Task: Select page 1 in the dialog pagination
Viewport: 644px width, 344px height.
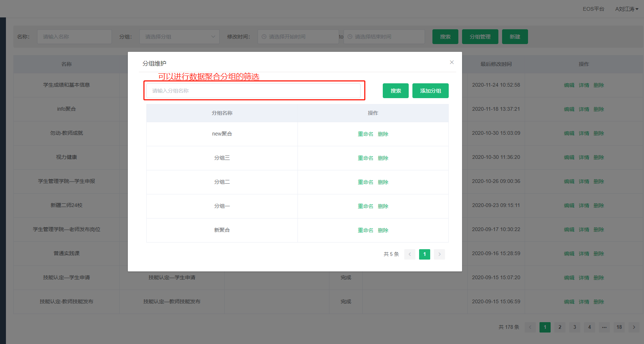Action: (x=425, y=254)
